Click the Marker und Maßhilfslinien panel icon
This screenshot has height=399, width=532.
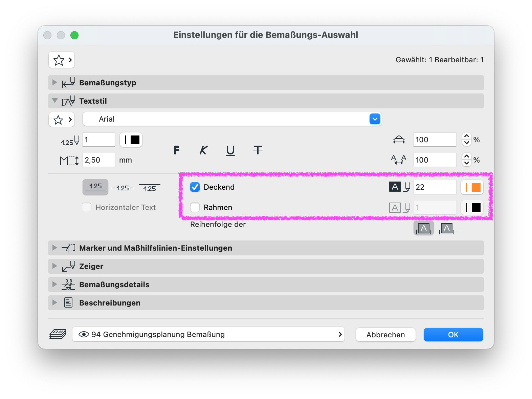coord(68,248)
